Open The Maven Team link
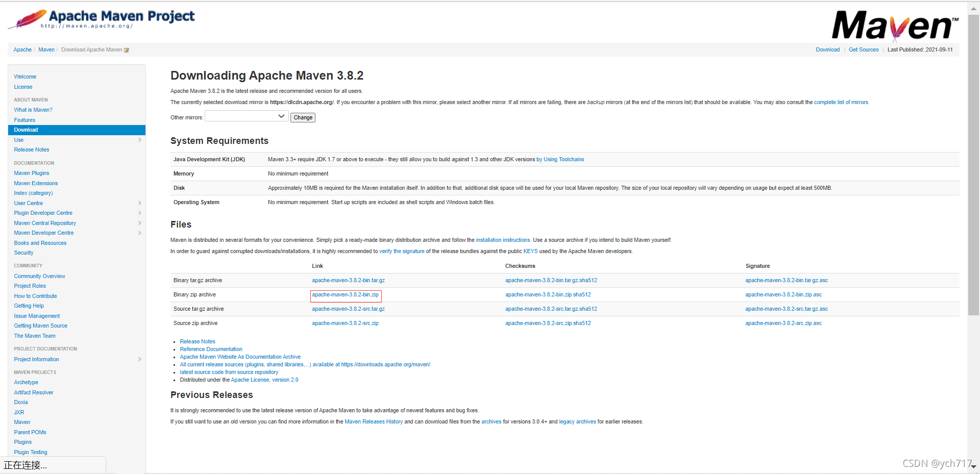Image resolution: width=980 pixels, height=474 pixels. pyautogui.click(x=35, y=336)
